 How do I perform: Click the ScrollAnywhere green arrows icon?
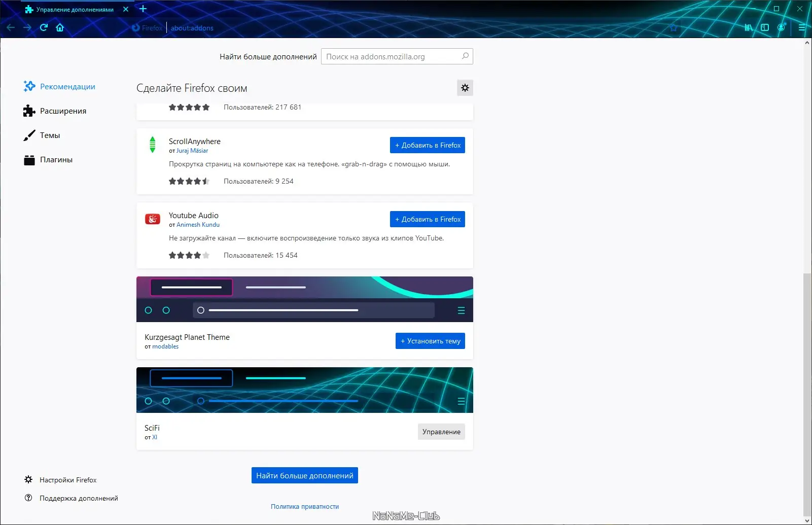153,145
